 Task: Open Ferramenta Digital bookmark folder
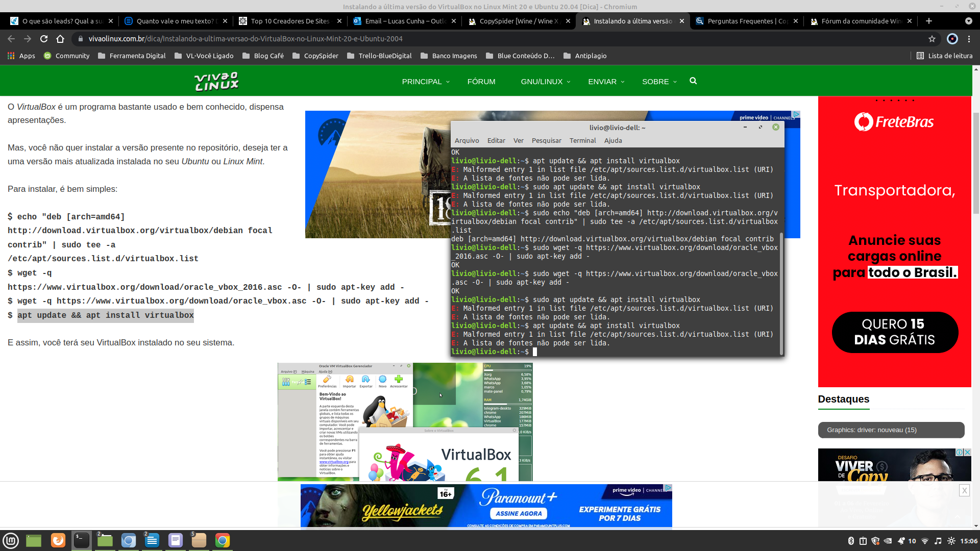coord(132,56)
